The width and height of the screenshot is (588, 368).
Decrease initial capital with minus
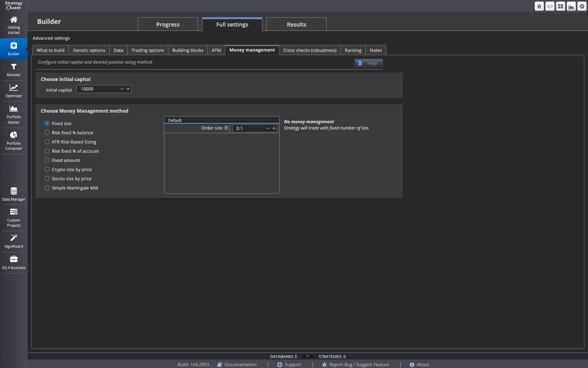(x=122, y=89)
